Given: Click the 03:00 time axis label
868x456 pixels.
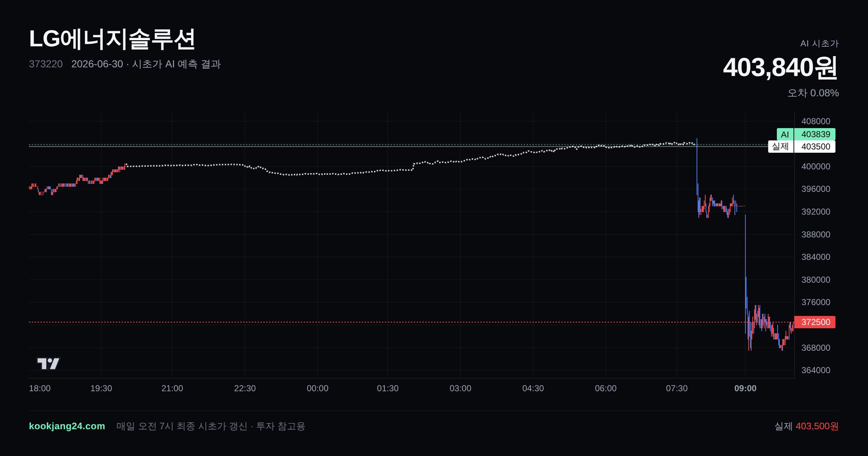Looking at the screenshot, I should point(460,388).
